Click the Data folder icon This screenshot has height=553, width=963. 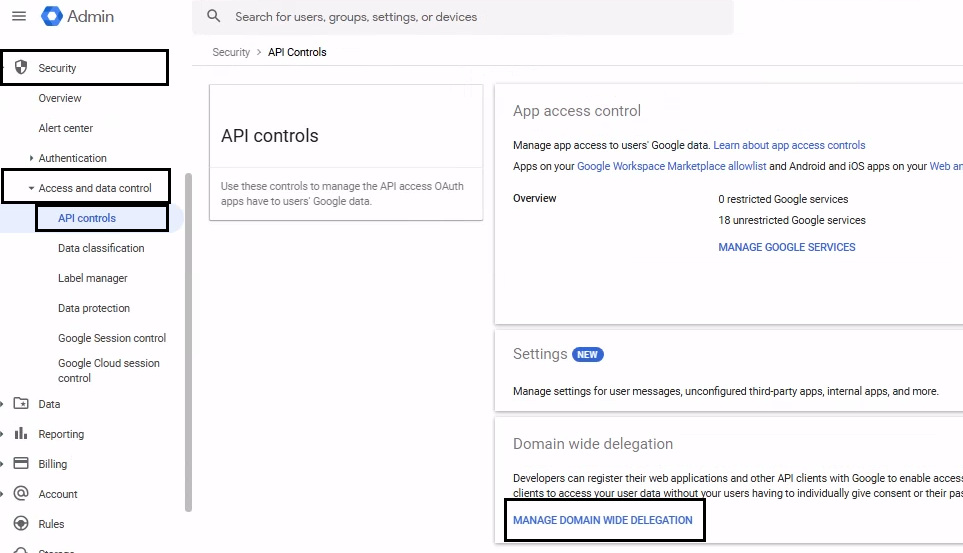click(21, 404)
